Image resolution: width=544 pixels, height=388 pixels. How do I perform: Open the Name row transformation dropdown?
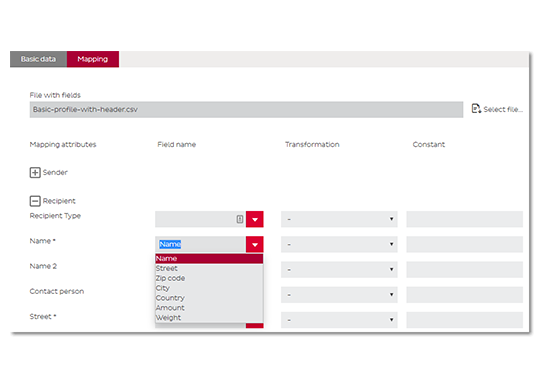tap(339, 244)
